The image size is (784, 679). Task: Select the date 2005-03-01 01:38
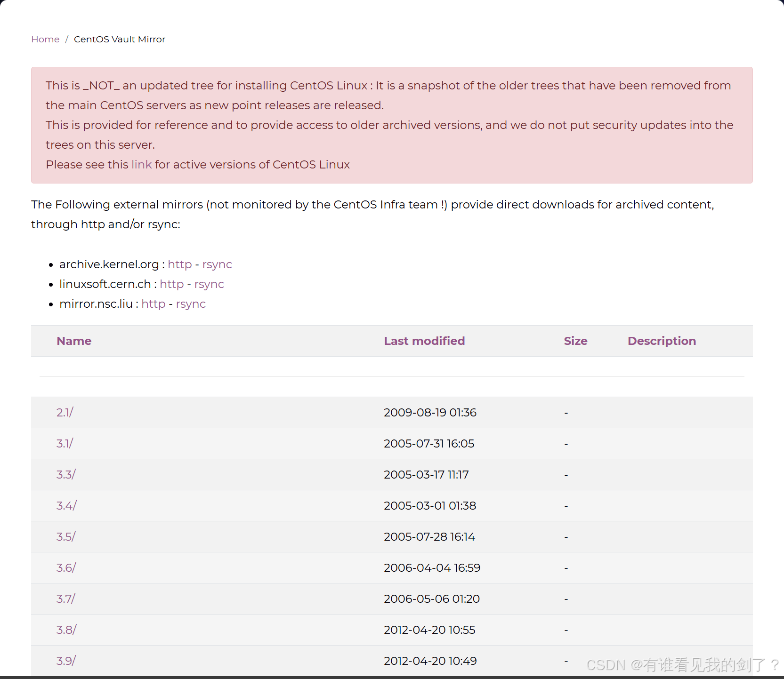430,505
